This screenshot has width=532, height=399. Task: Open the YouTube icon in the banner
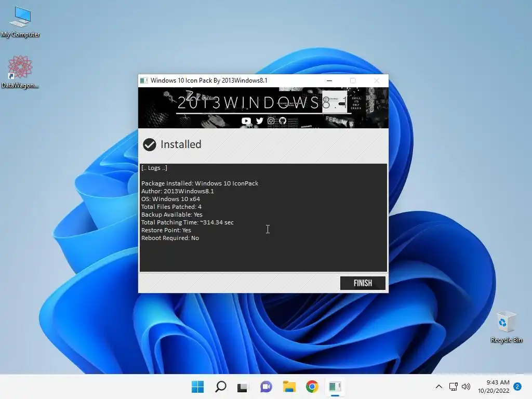point(246,121)
